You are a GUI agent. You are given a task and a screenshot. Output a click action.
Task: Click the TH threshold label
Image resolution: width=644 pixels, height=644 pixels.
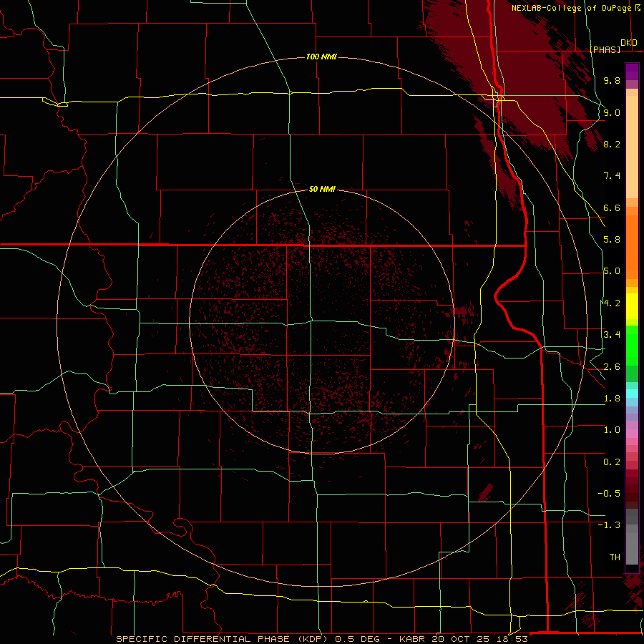click(x=615, y=557)
